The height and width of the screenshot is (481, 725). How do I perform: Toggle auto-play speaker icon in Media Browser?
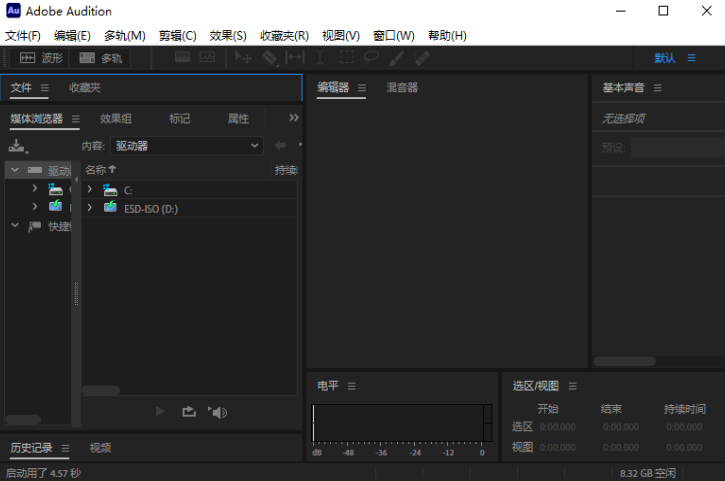click(218, 411)
